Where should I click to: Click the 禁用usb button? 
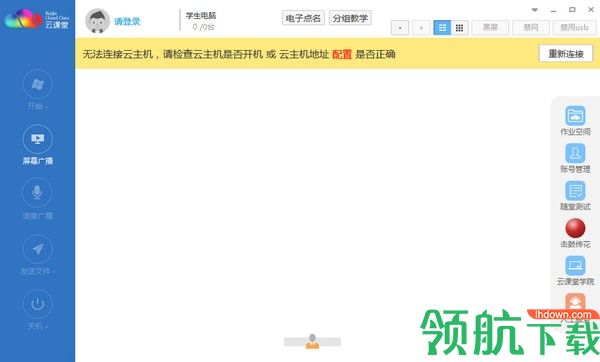574,28
